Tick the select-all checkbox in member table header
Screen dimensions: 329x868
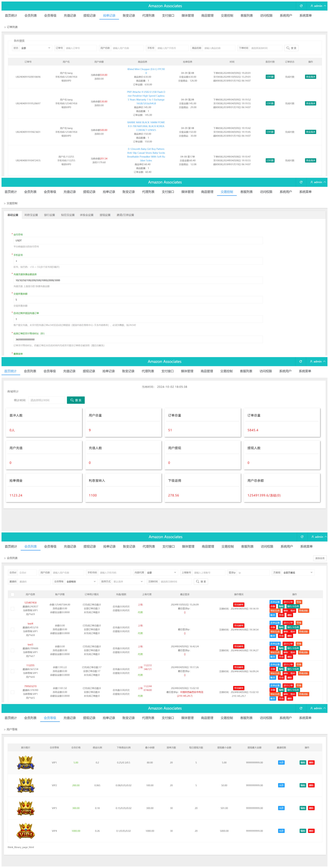(x=12, y=594)
